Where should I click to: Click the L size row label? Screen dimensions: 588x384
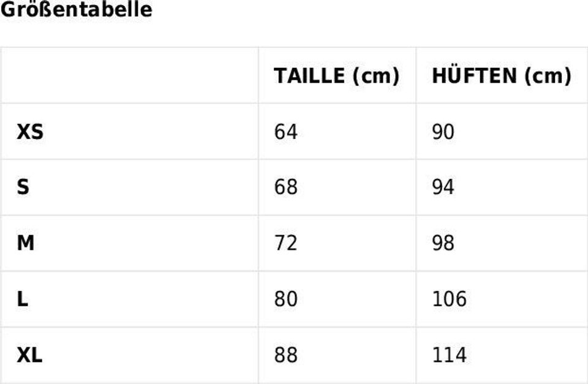pyautogui.click(x=23, y=299)
